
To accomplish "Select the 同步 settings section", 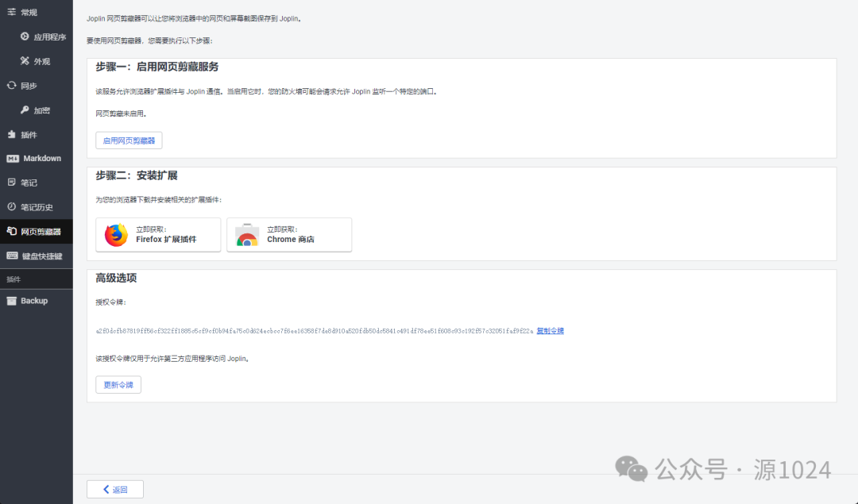I will [36, 85].
